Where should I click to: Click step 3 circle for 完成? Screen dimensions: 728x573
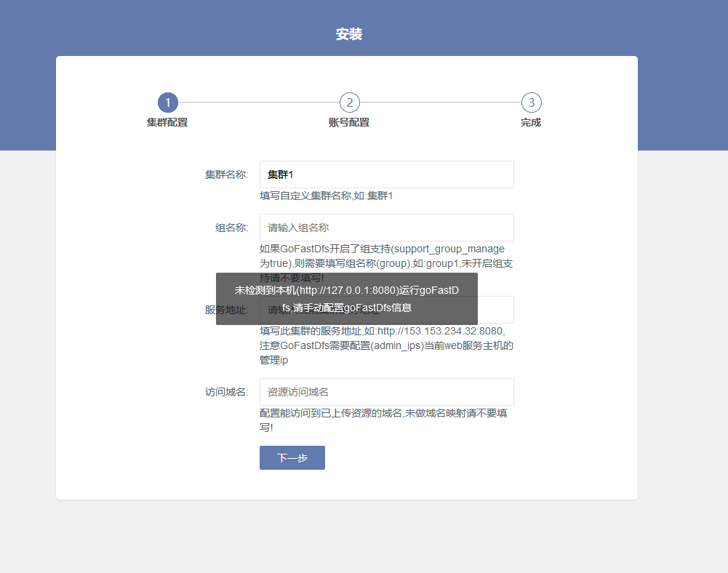(x=531, y=103)
